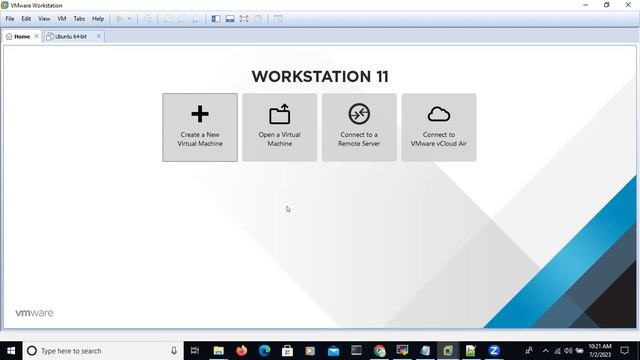Click the Connect to VMware vCloud Air tile
The height and width of the screenshot is (360, 640).
(x=439, y=127)
